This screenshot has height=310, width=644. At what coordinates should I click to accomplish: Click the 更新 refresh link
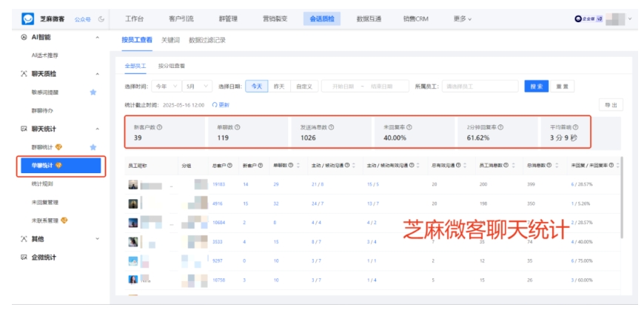click(221, 105)
